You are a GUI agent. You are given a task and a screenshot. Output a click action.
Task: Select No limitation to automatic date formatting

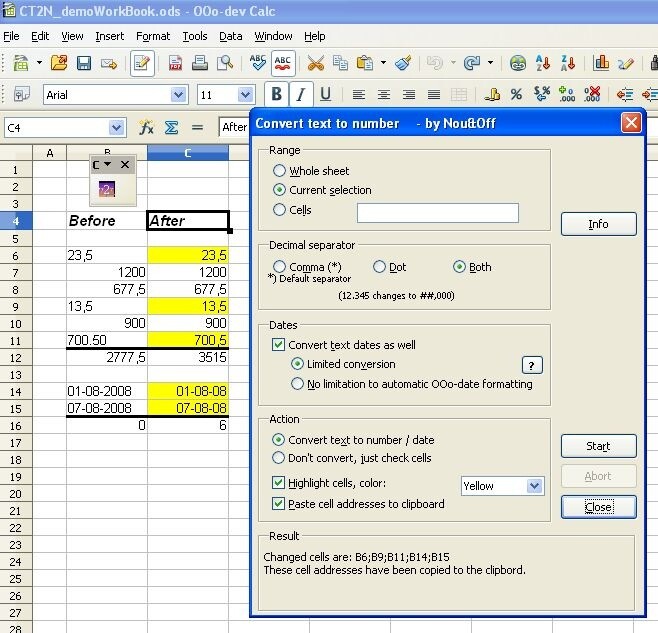coord(412,384)
